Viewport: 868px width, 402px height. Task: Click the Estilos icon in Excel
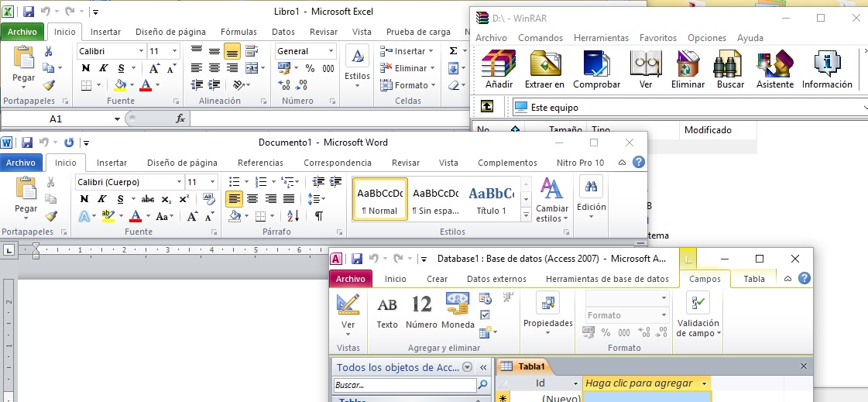tap(357, 56)
